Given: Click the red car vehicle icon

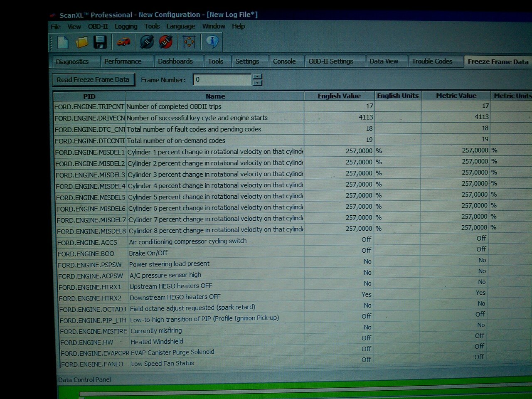Looking at the screenshot, I should coord(123,42).
